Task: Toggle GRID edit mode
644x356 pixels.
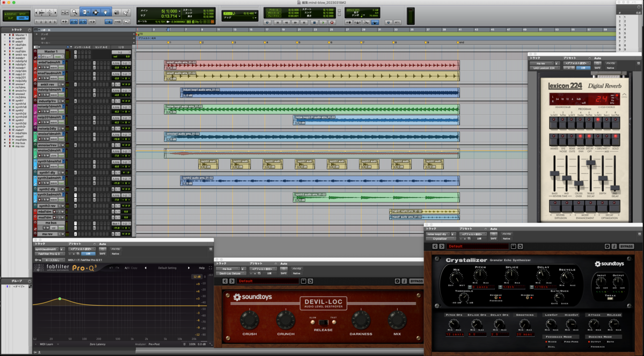Action: click(22, 18)
